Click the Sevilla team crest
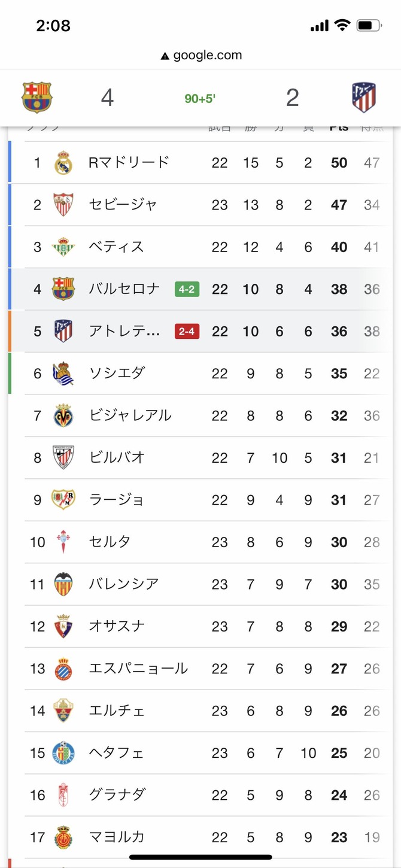 point(63,205)
